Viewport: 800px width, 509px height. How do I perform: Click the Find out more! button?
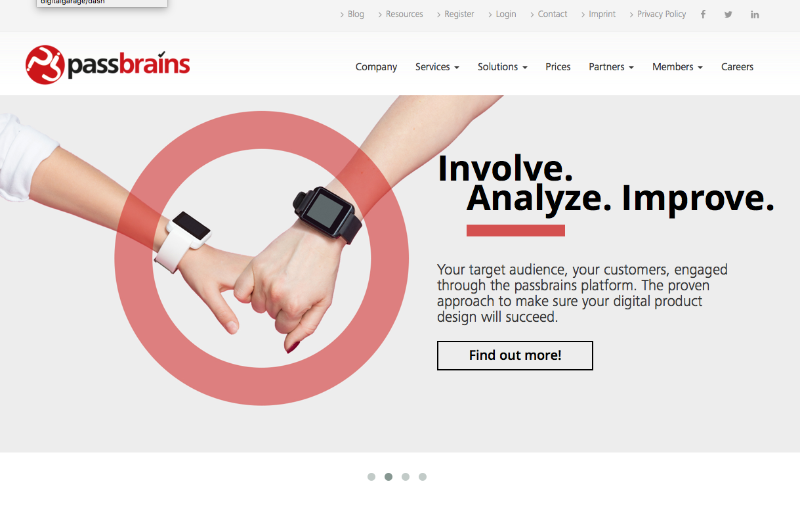515,355
